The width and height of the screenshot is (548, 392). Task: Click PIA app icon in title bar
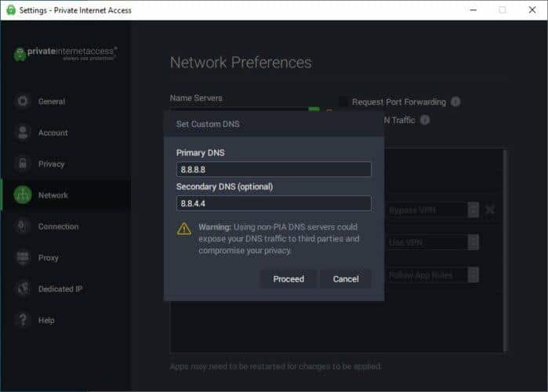click(x=11, y=10)
